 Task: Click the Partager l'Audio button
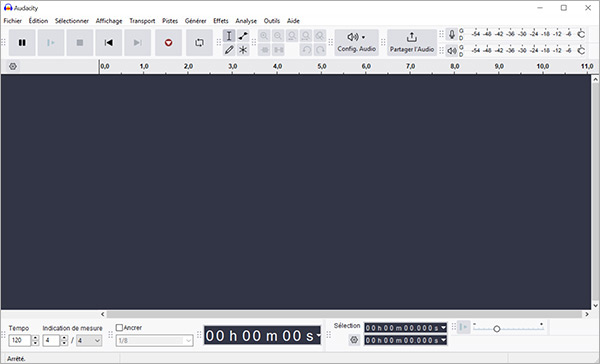pyautogui.click(x=412, y=42)
